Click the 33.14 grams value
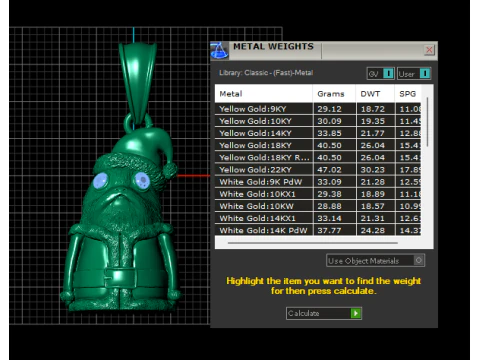This screenshot has width=480, height=360. point(329,218)
